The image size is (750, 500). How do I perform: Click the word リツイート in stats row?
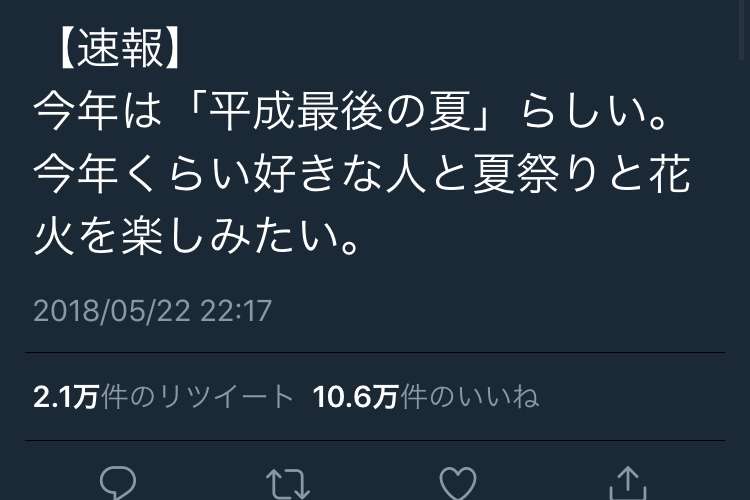coord(225,397)
